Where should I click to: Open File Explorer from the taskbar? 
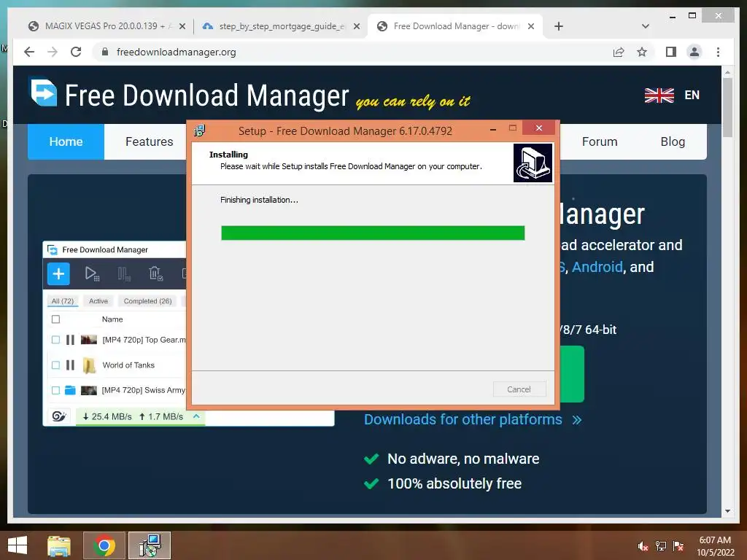coord(59,545)
